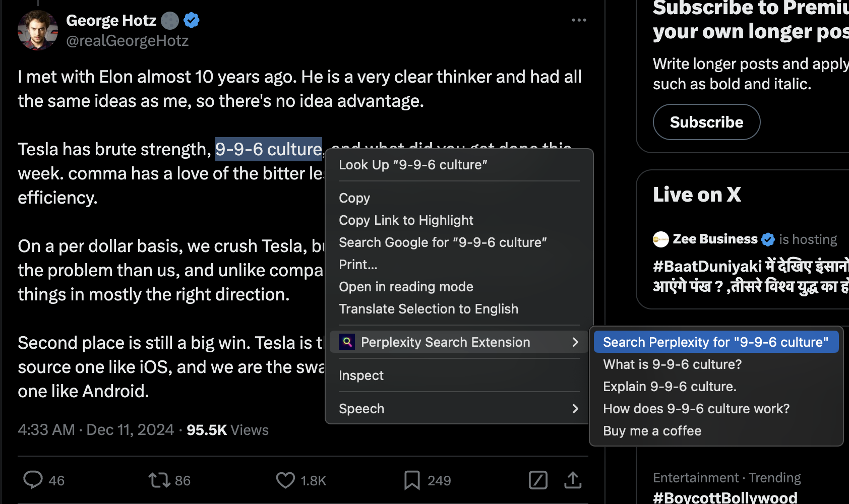Viewport: 849px width, 504px height.
Task: Click the Grok slash icon
Action: 538,480
